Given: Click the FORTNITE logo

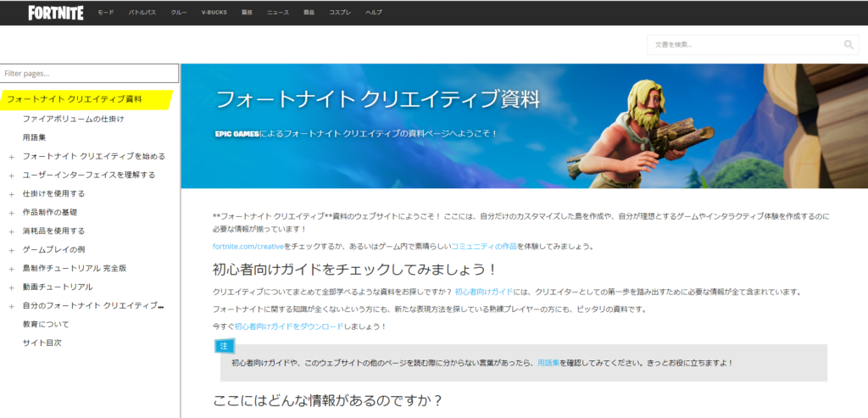Looking at the screenshot, I should pyautogui.click(x=55, y=13).
